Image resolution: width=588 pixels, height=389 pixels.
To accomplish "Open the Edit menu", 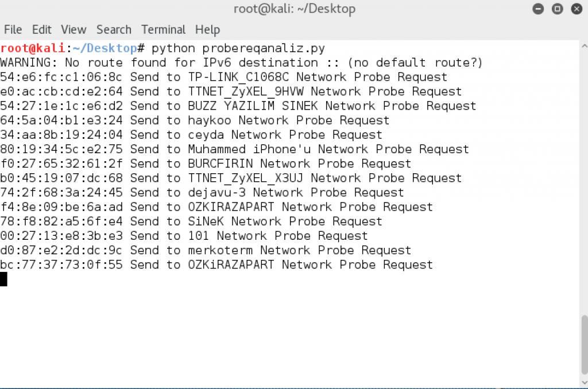I will tap(42, 29).
